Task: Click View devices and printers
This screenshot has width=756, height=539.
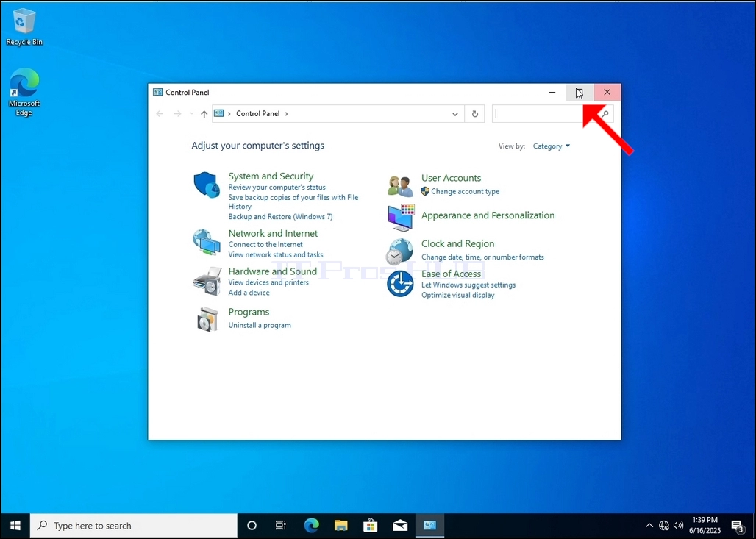Action: pos(268,282)
